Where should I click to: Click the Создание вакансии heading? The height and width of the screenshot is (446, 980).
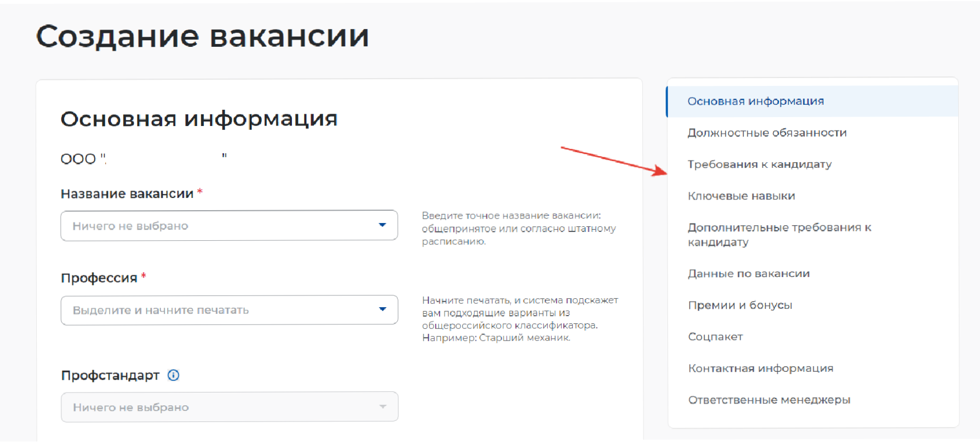pyautogui.click(x=202, y=36)
